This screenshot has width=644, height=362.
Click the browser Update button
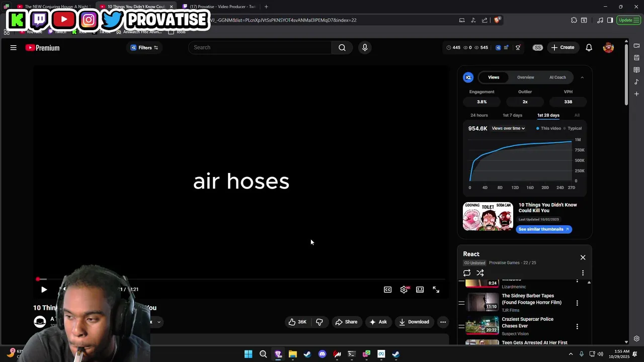click(x=628, y=20)
